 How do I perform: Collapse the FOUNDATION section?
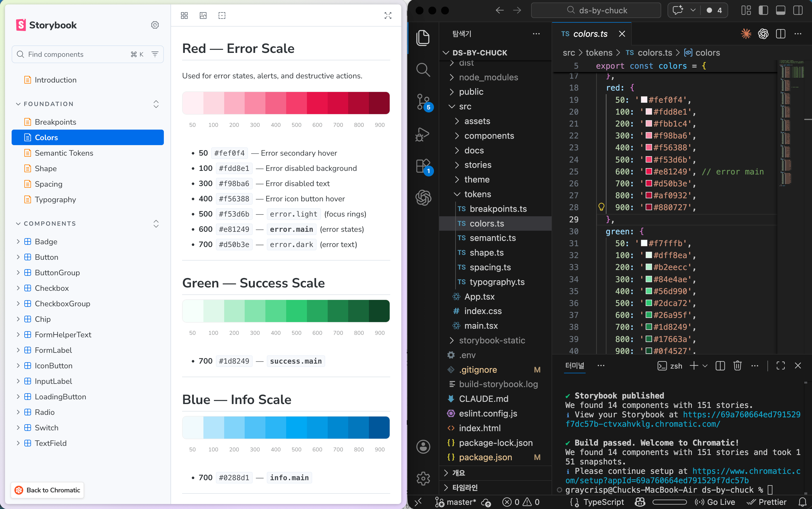18,104
